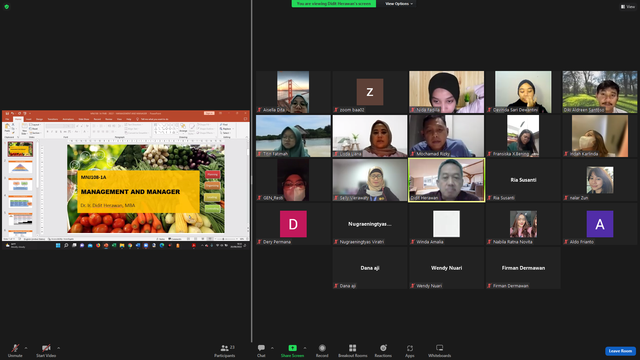The height and width of the screenshot is (360, 640).
Task: Open Whiteboards
Action: tap(440, 350)
